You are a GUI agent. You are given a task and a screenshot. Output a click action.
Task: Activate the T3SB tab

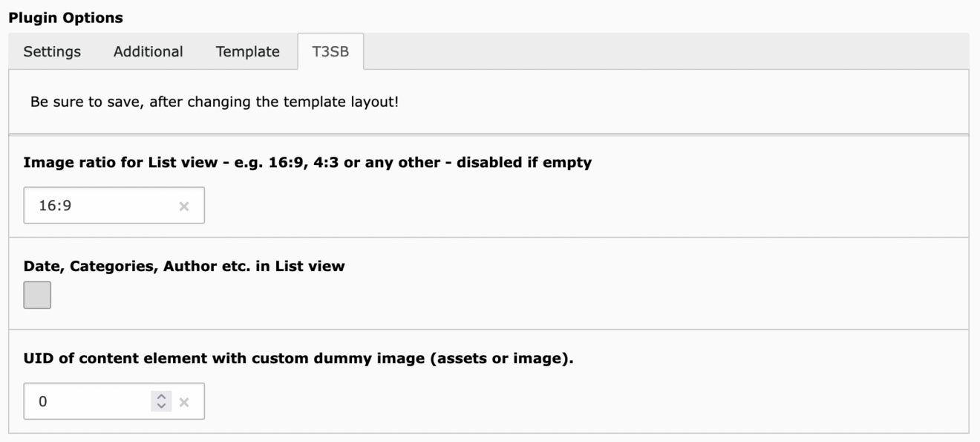tap(330, 52)
